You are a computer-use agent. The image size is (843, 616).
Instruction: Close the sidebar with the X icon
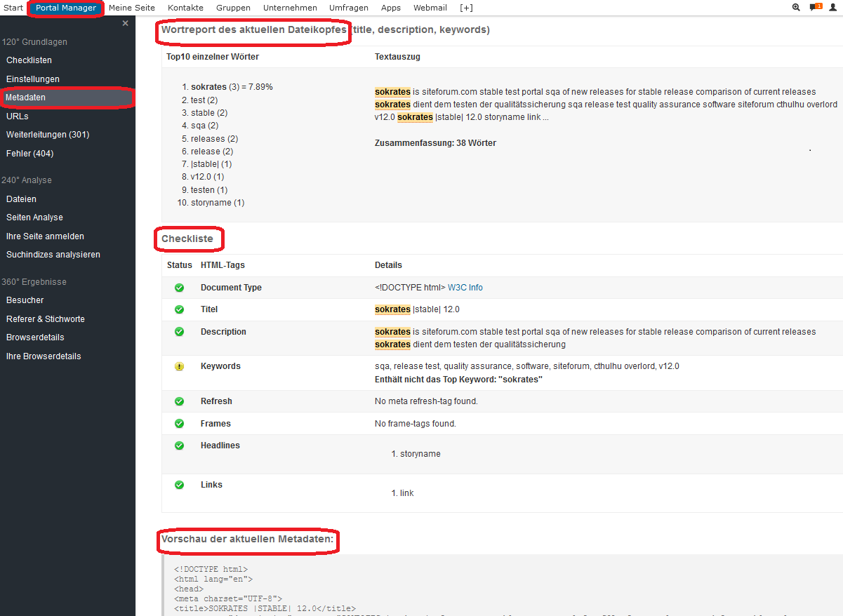(x=125, y=23)
